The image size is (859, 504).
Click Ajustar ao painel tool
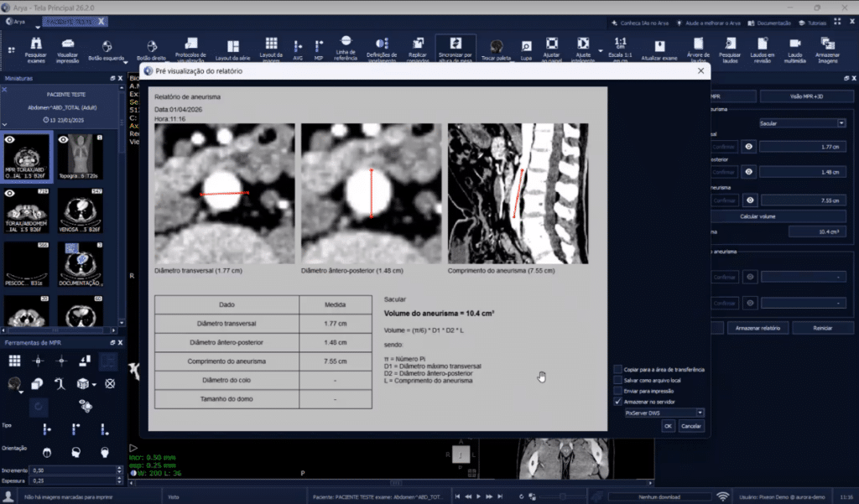pyautogui.click(x=552, y=49)
